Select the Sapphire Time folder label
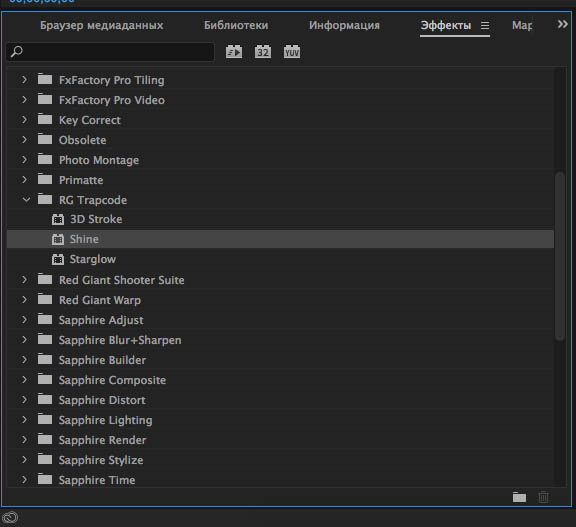 click(x=97, y=480)
